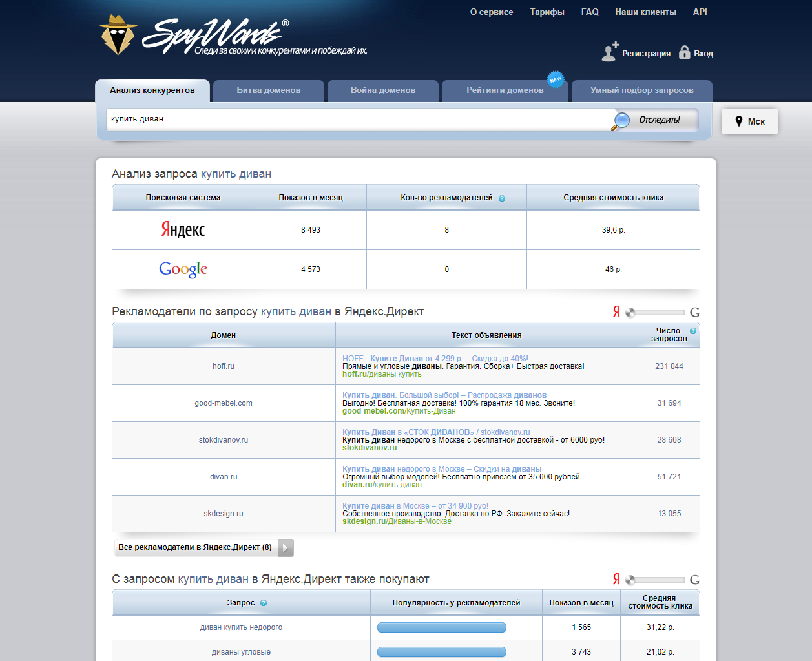Open О сервисе menu item

pyautogui.click(x=492, y=12)
